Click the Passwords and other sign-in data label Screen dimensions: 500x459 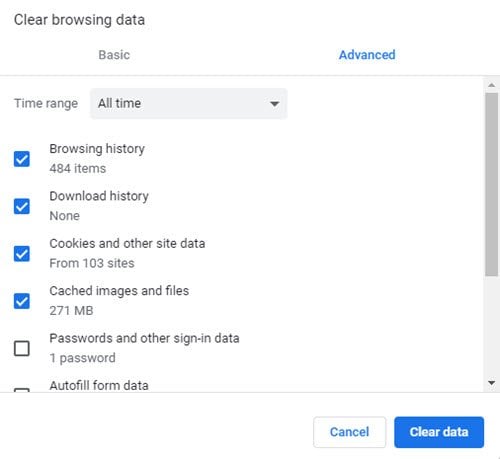(x=144, y=338)
